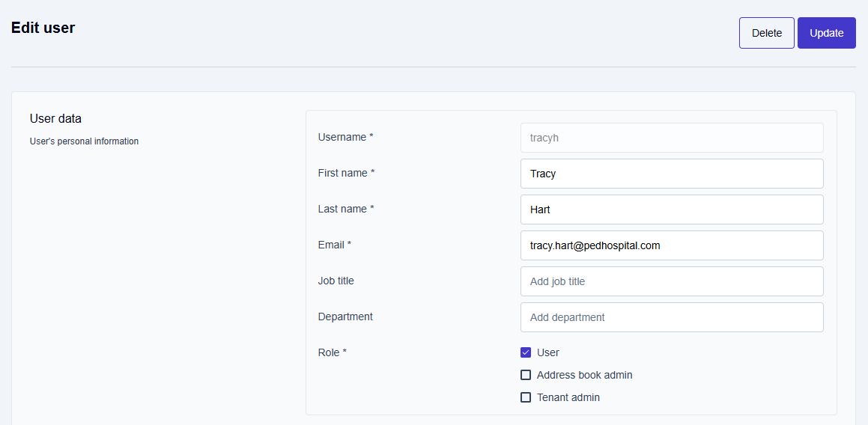Click the Last name field containing Hart
Screen dimensions: 868x425
671,210
